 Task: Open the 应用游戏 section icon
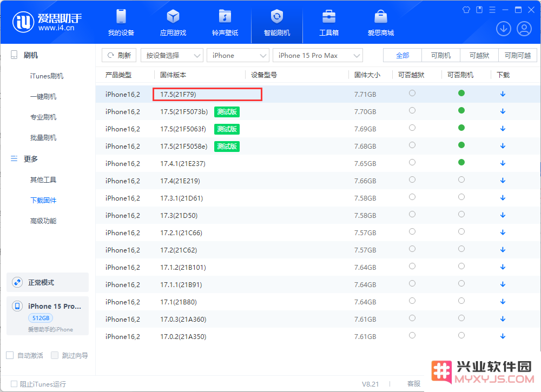pos(173,16)
